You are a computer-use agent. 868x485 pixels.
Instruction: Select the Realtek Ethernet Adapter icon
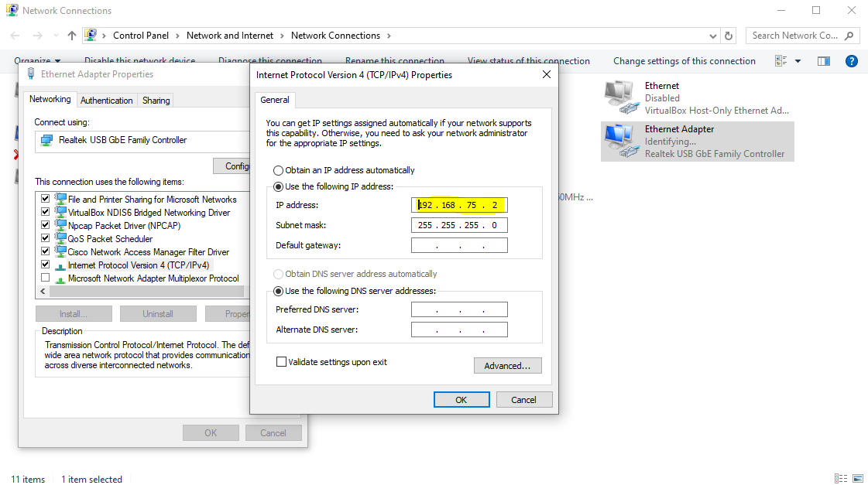[619, 141]
